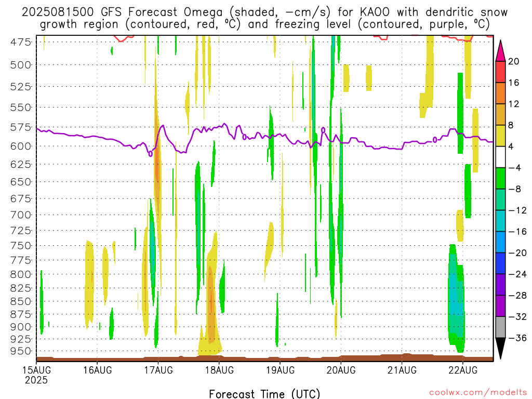Screen dimensions: 532x399
Task: Click the dark blue -20 to -24 colorbar segment
Action: click(500, 263)
